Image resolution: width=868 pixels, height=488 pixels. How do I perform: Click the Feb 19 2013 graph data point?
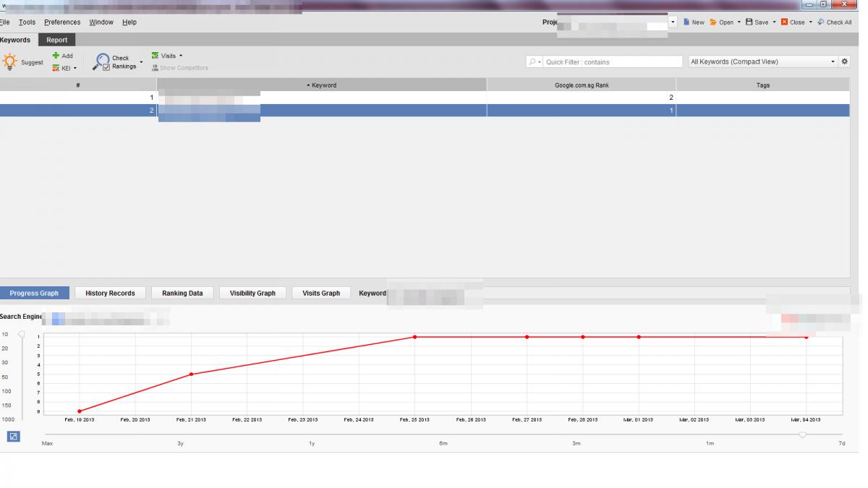point(79,411)
